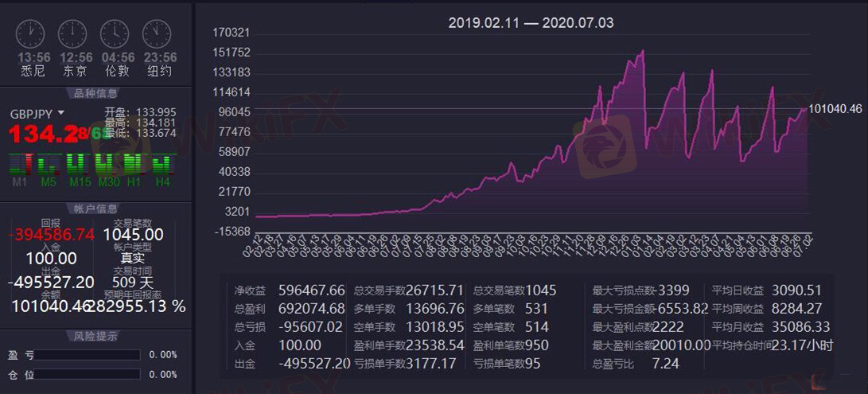The width and height of the screenshot is (868, 394).
Task: Click the New York (纽约) clock icon
Action: (x=157, y=33)
